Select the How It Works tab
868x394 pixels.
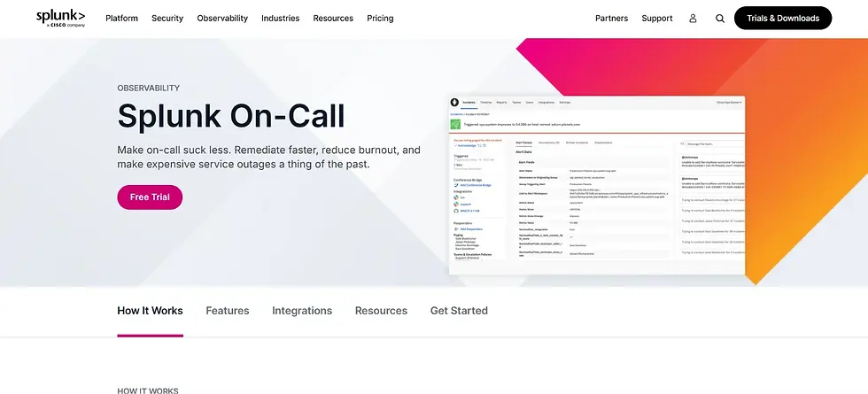coord(150,311)
